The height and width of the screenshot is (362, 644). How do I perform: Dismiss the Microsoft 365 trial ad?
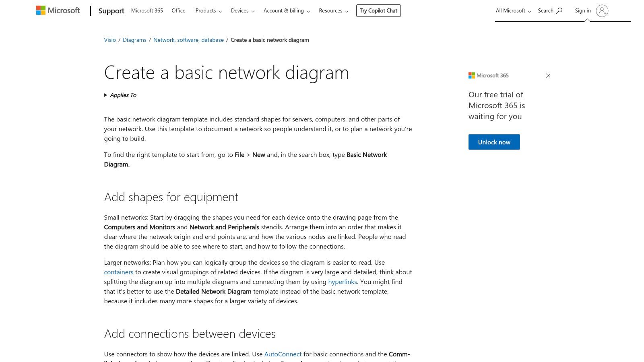coord(548,76)
